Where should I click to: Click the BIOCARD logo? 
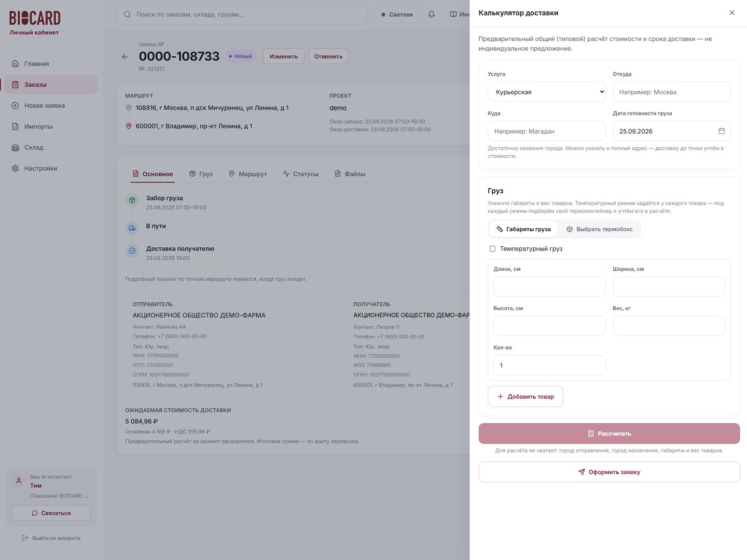35,19
